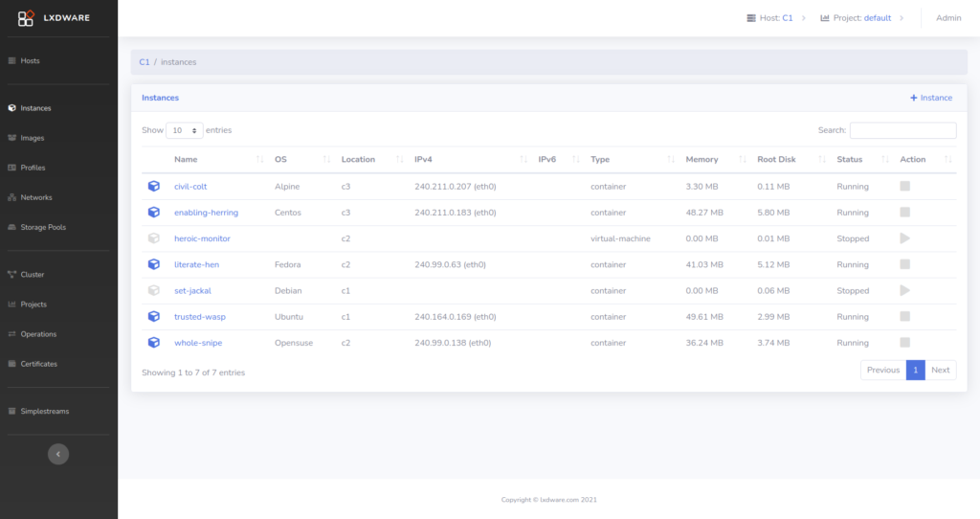Sort the table by Status column
The width and height of the screenshot is (980, 519).
click(862, 160)
